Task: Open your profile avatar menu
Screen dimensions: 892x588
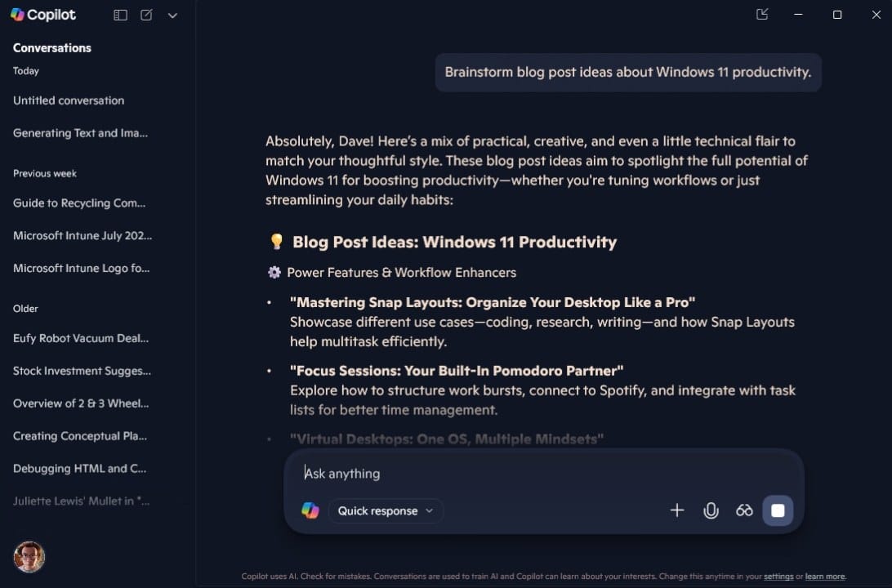Action: point(29,557)
